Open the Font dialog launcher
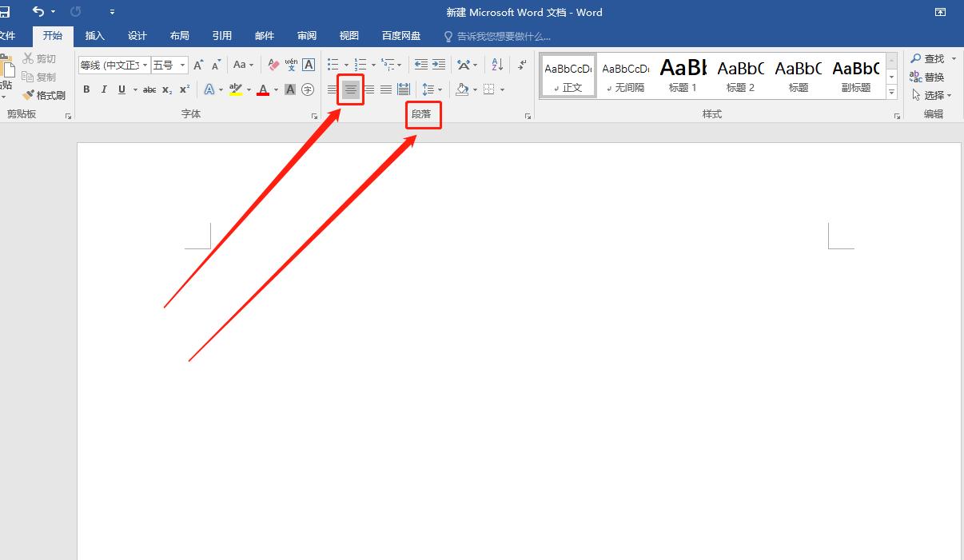 [x=313, y=117]
